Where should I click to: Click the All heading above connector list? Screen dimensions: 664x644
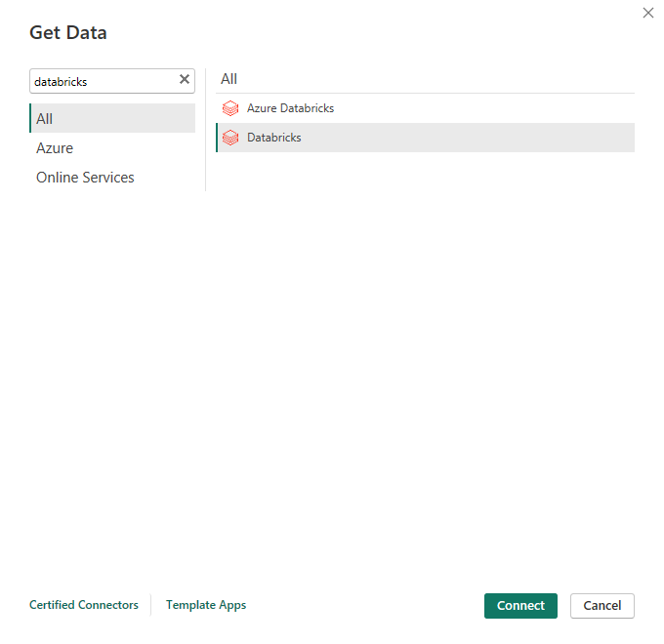click(x=228, y=79)
